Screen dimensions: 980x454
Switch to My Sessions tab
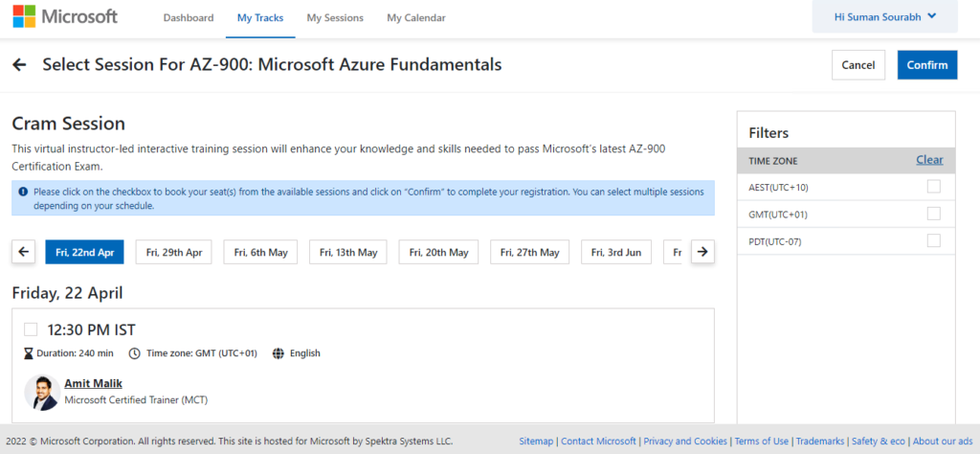(335, 18)
